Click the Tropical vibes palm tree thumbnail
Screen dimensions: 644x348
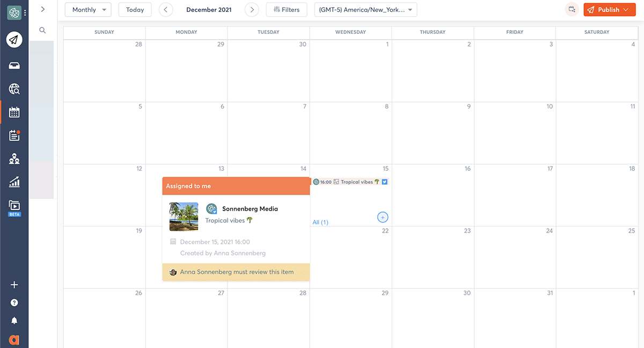click(184, 216)
